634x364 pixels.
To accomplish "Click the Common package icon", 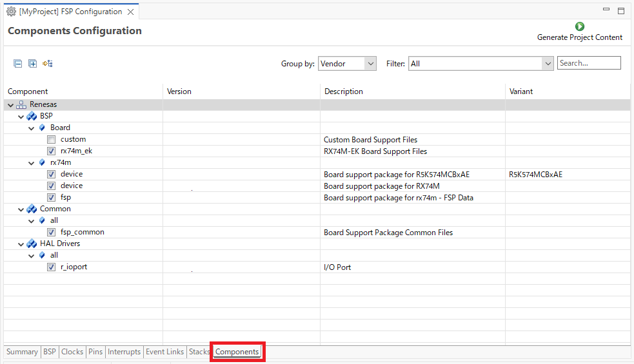I will (x=32, y=209).
